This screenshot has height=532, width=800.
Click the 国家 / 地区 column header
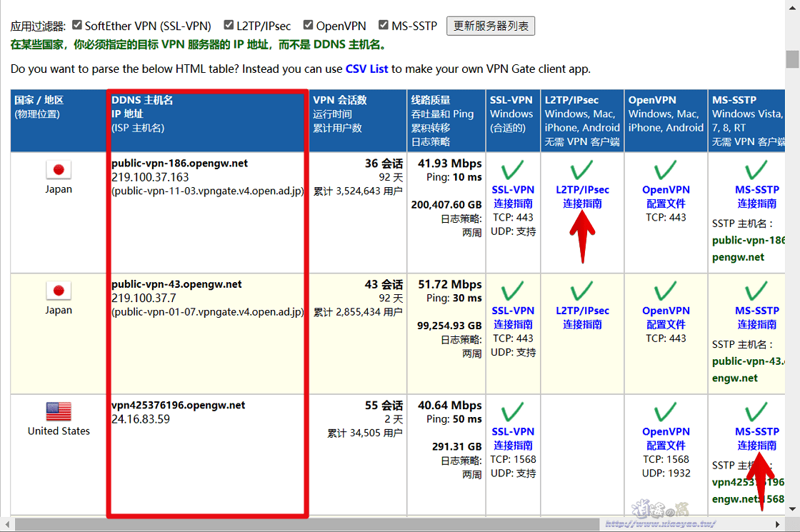39,100
